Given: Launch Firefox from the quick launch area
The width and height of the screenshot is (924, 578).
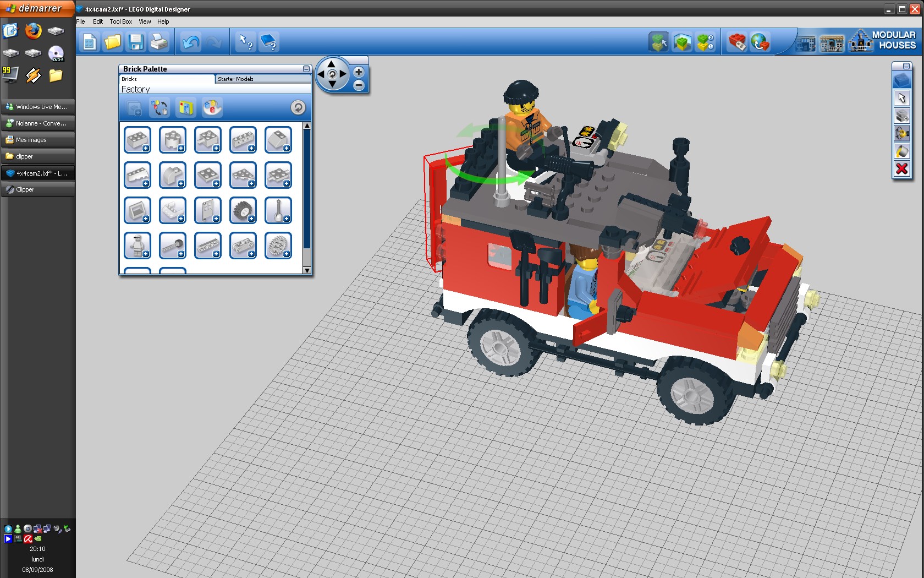Looking at the screenshot, I should coord(33,31).
